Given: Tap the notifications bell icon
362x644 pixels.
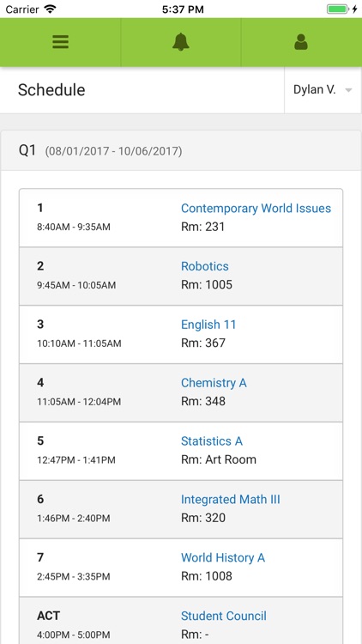Looking at the screenshot, I should point(181,42).
